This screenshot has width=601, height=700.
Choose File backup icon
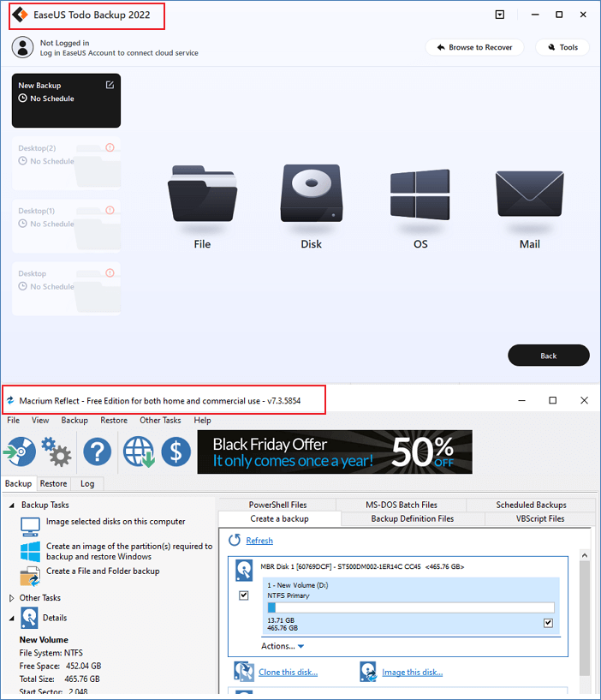(202, 194)
